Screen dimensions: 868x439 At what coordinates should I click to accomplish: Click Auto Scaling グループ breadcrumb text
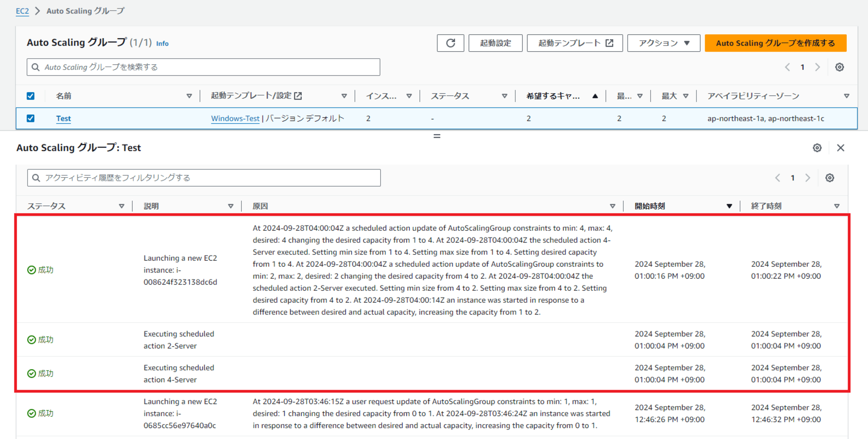click(85, 11)
